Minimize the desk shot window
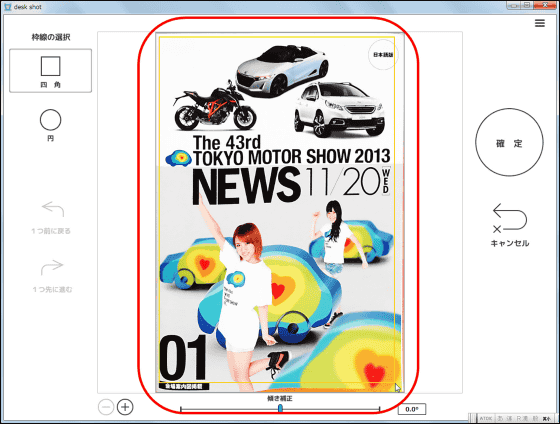 click(x=513, y=5)
